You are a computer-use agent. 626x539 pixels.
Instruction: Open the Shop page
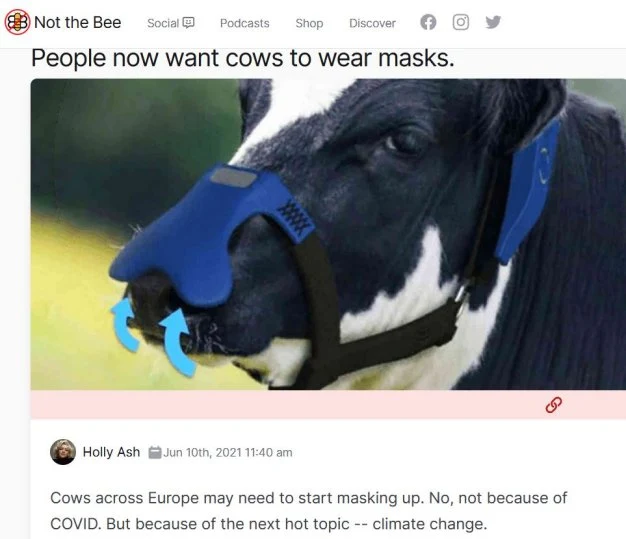[x=309, y=23]
